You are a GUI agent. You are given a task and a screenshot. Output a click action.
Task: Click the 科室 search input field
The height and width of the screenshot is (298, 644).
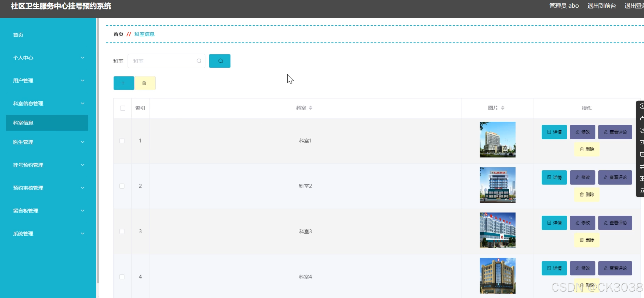coord(164,61)
